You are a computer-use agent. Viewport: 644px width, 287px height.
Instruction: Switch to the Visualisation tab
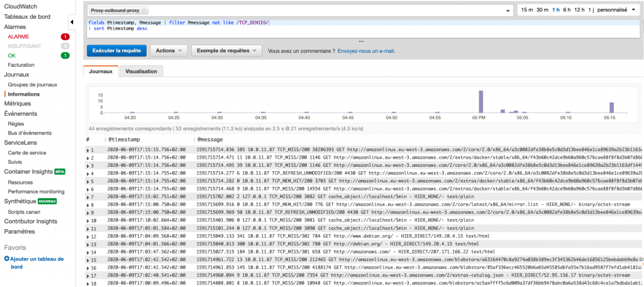coord(141,72)
